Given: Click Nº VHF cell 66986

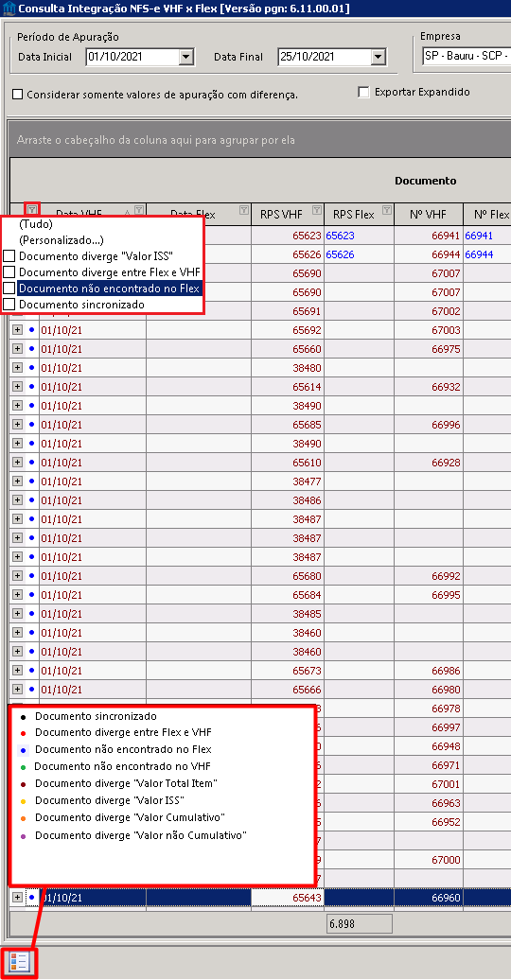Looking at the screenshot, I should pyautogui.click(x=429, y=671).
